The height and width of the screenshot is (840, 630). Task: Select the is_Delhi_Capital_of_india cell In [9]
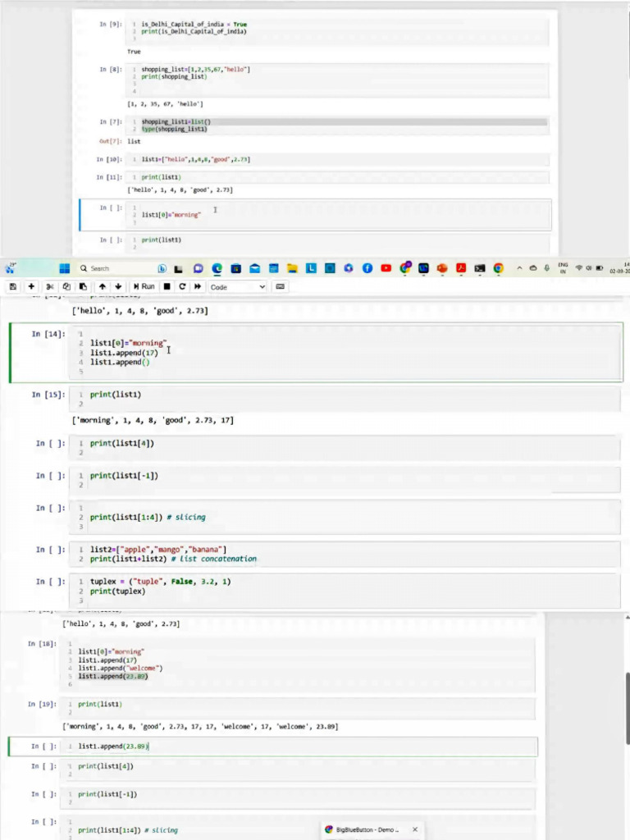(x=337, y=31)
